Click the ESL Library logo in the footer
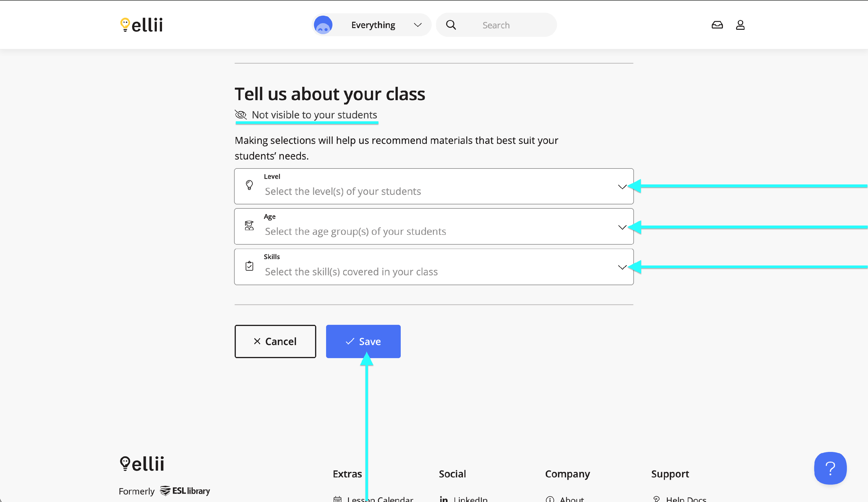 tap(185, 491)
